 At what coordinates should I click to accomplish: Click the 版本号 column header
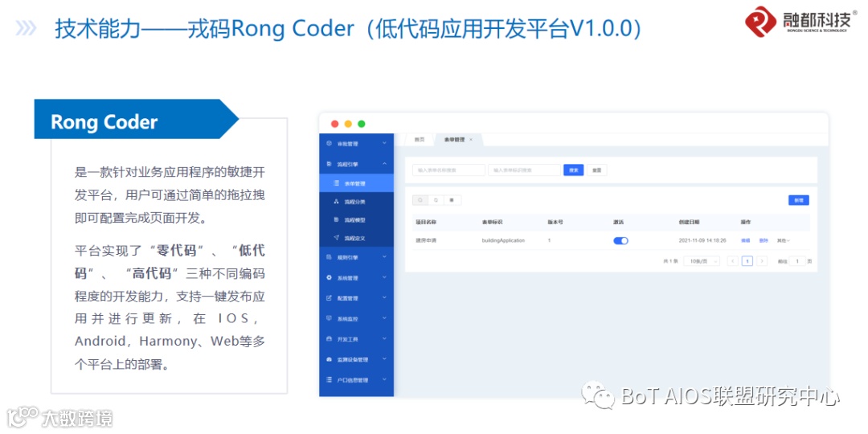click(x=555, y=222)
